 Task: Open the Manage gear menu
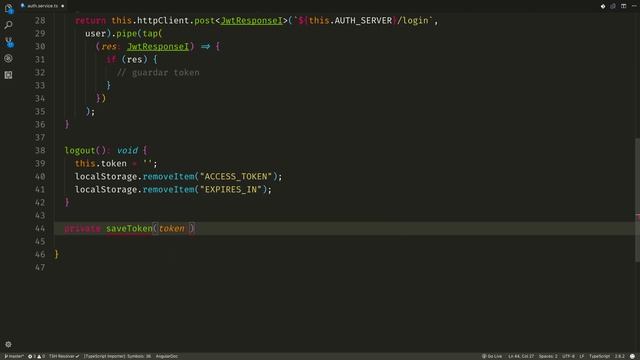click(x=8, y=344)
